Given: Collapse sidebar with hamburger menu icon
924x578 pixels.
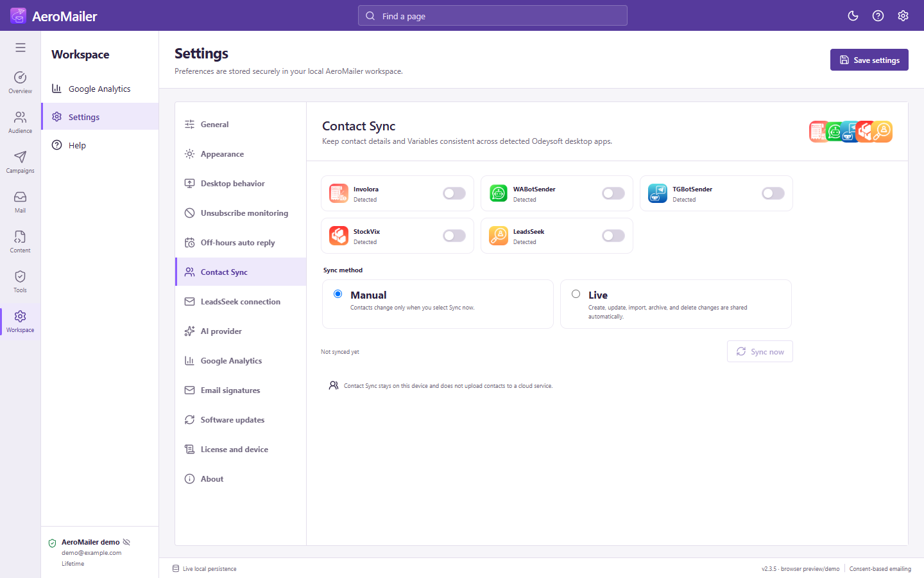Looking at the screenshot, I should point(21,48).
